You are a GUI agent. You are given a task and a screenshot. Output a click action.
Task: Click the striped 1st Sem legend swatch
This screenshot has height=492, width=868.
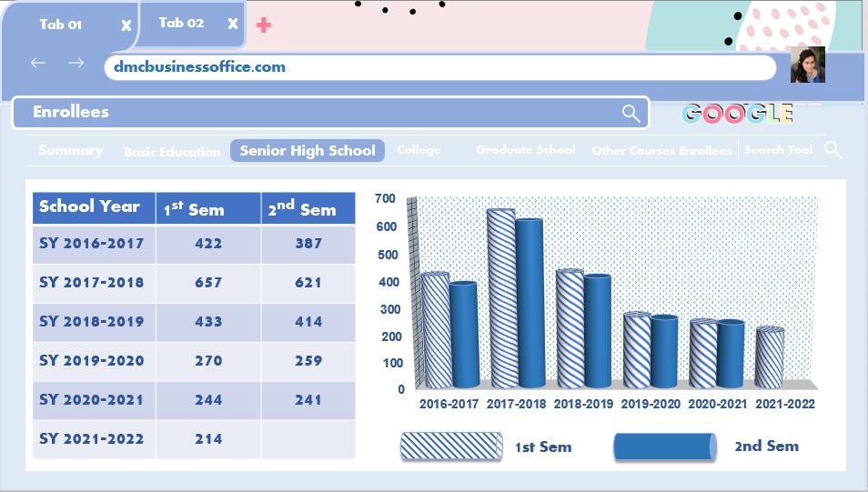451,446
